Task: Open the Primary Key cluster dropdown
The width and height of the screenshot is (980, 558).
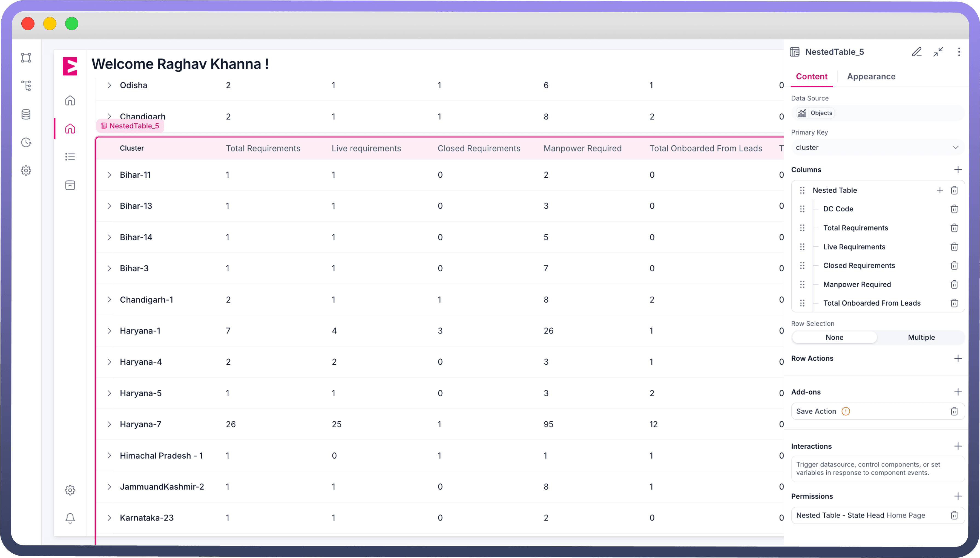Action: pyautogui.click(x=877, y=148)
